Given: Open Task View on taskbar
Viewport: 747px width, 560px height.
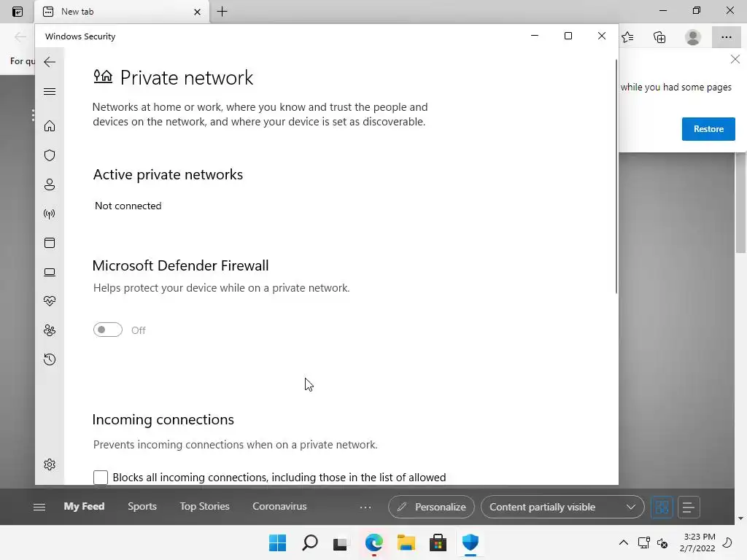Looking at the screenshot, I should pyautogui.click(x=341, y=542).
